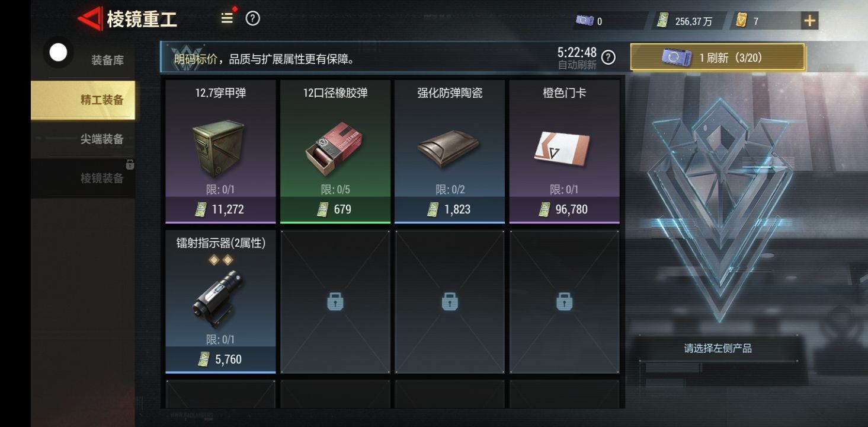This screenshot has width=868, height=427.
Task: Tap the gold voucher icon showing 7
Action: point(741,21)
